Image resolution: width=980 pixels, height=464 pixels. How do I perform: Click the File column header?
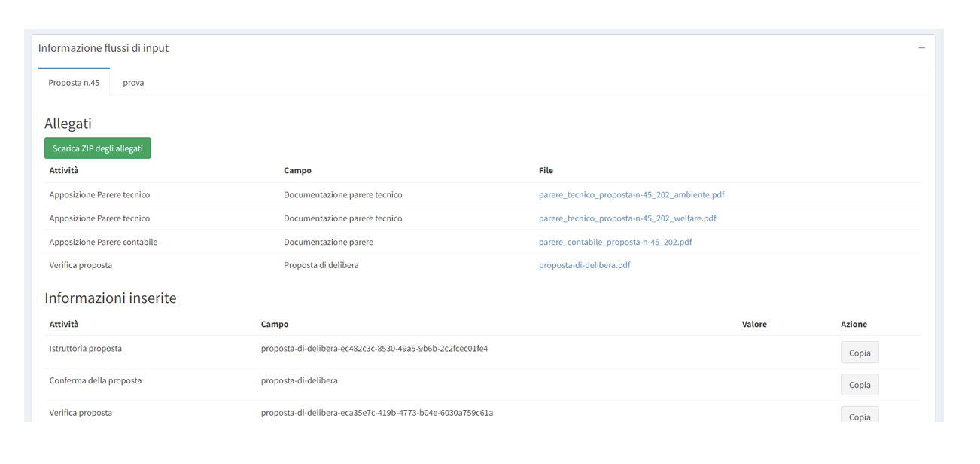click(546, 171)
